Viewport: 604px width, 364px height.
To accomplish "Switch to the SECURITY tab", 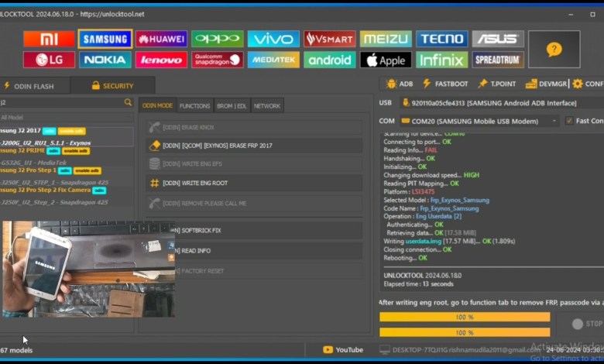I will (113, 85).
